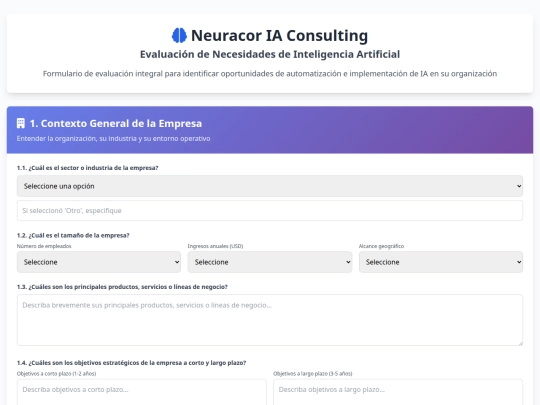Focus the 'Si seleccionó Otro, especifique' field

click(x=270, y=210)
